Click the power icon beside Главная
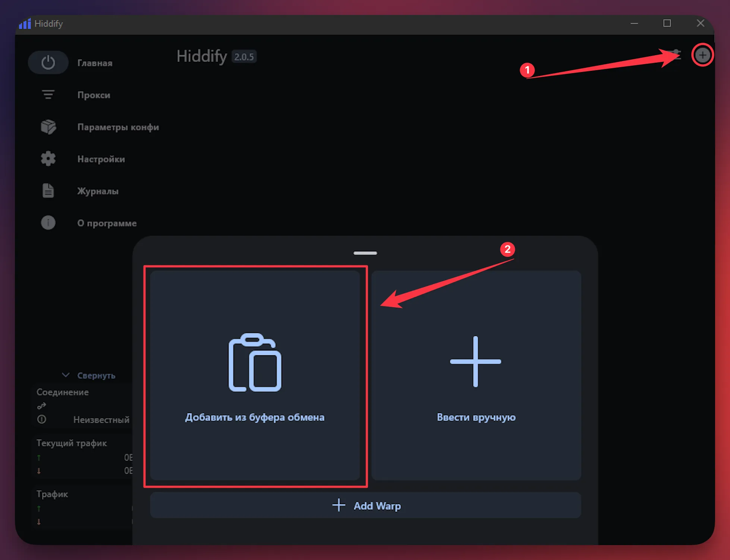This screenshot has width=730, height=560. click(x=48, y=62)
